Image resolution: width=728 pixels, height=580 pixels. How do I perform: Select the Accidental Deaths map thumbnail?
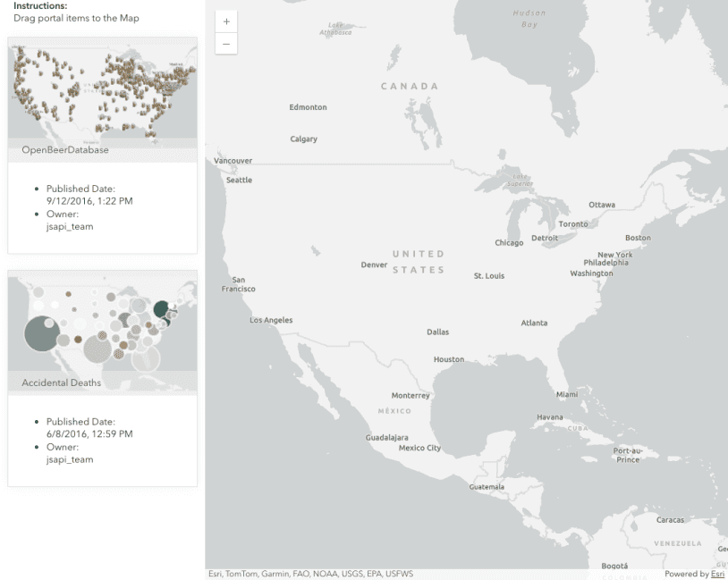(x=102, y=322)
